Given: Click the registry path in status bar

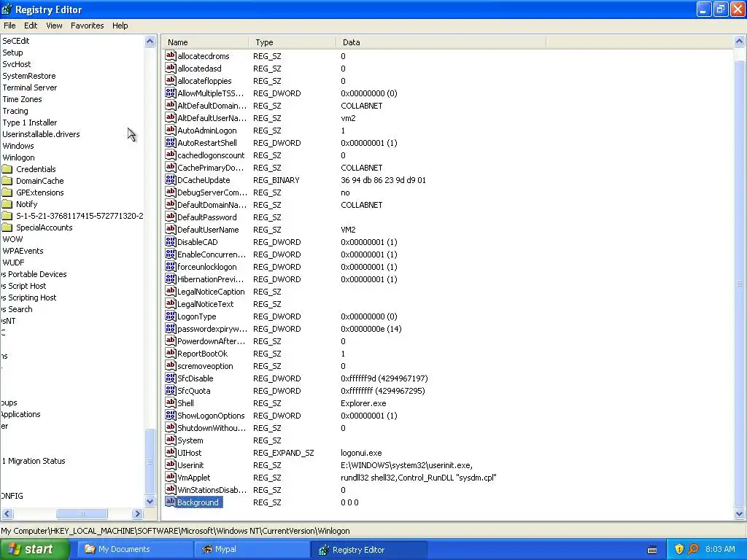Looking at the screenshot, I should point(175,531).
